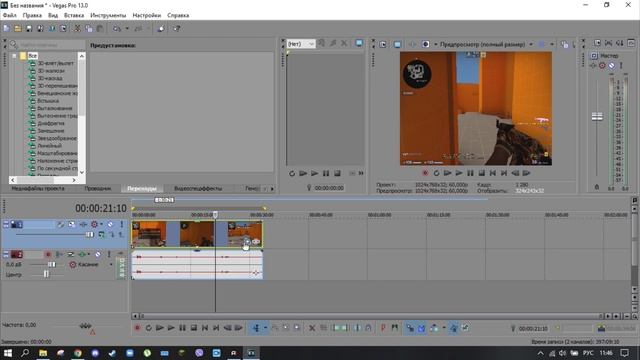Play the video preview window
The height and width of the screenshot is (360, 640).
coord(459,173)
